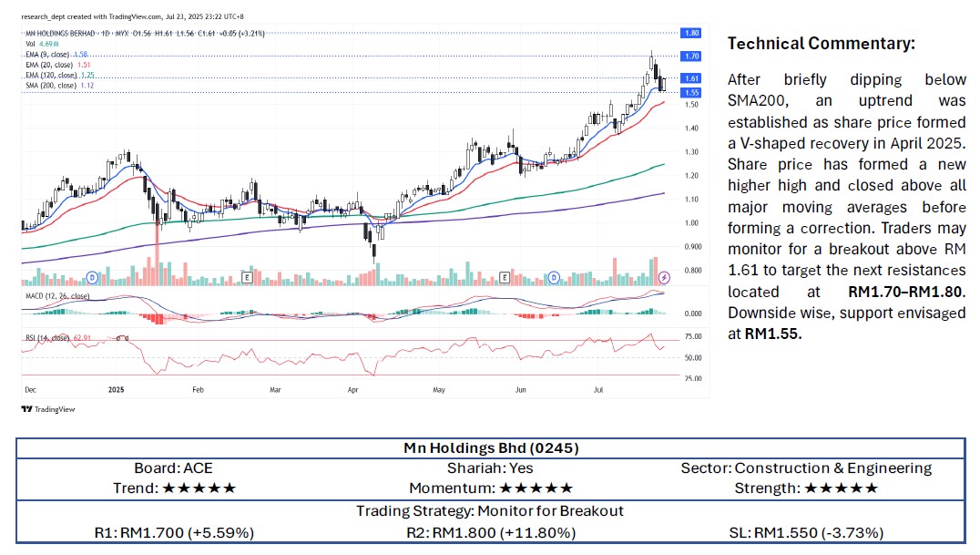The width and height of the screenshot is (980, 555).
Task: Click the Feb label on time axis
Action: coord(199,390)
